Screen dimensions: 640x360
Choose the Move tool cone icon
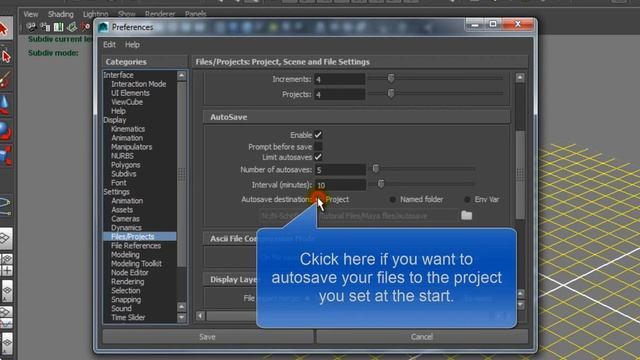(5, 104)
